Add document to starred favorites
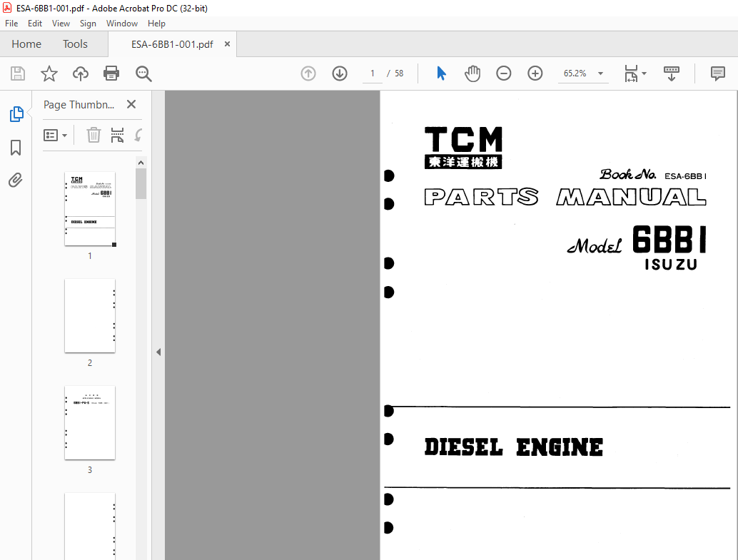Screen dimensions: 738x560 coord(49,73)
